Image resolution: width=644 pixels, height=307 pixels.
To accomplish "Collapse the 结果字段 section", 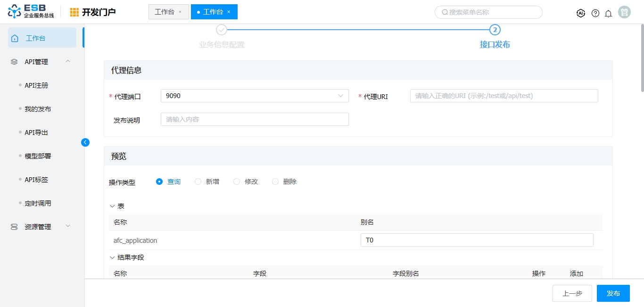I will [x=112, y=257].
